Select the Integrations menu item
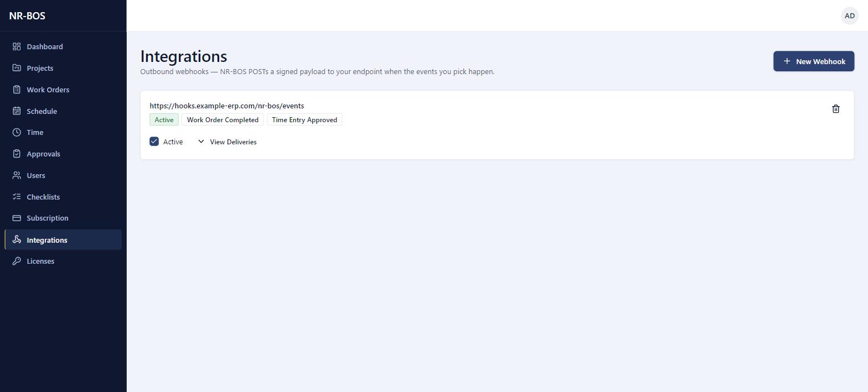The width and height of the screenshot is (868, 392). (x=63, y=239)
